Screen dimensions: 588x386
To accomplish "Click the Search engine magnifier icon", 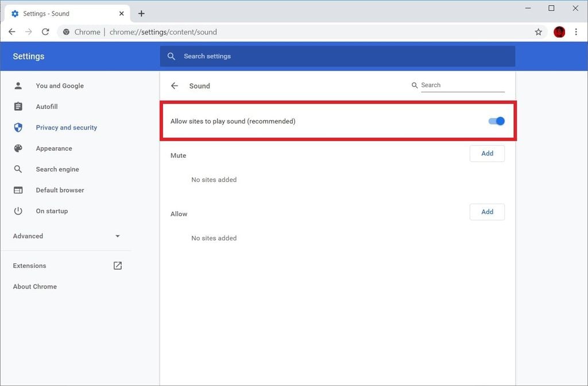I will tap(18, 169).
